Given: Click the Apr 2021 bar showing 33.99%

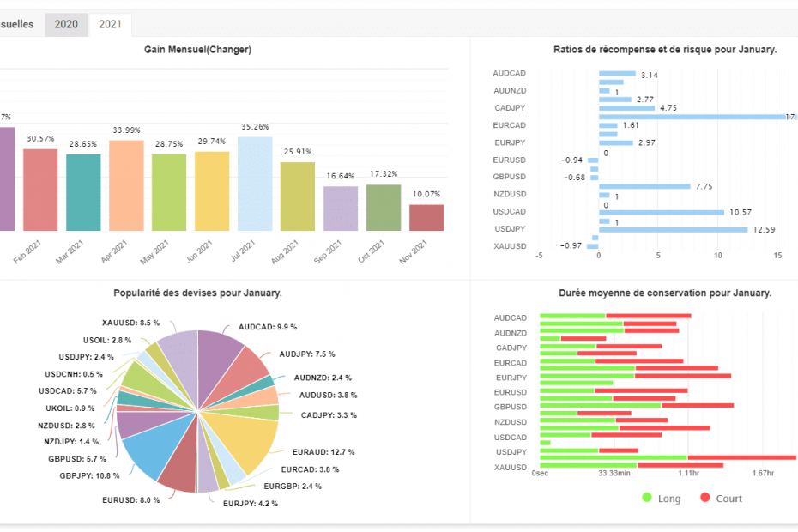Looking at the screenshot, I should point(126,185).
